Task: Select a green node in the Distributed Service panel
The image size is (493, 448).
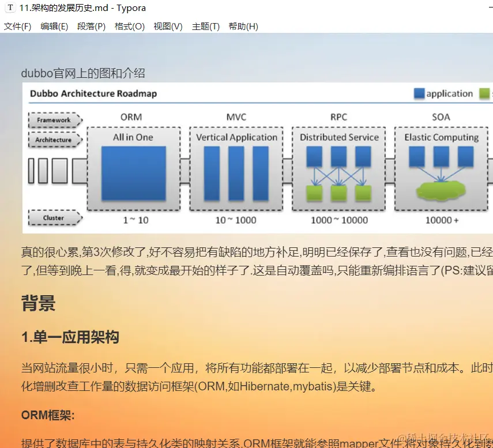Action: [314, 192]
